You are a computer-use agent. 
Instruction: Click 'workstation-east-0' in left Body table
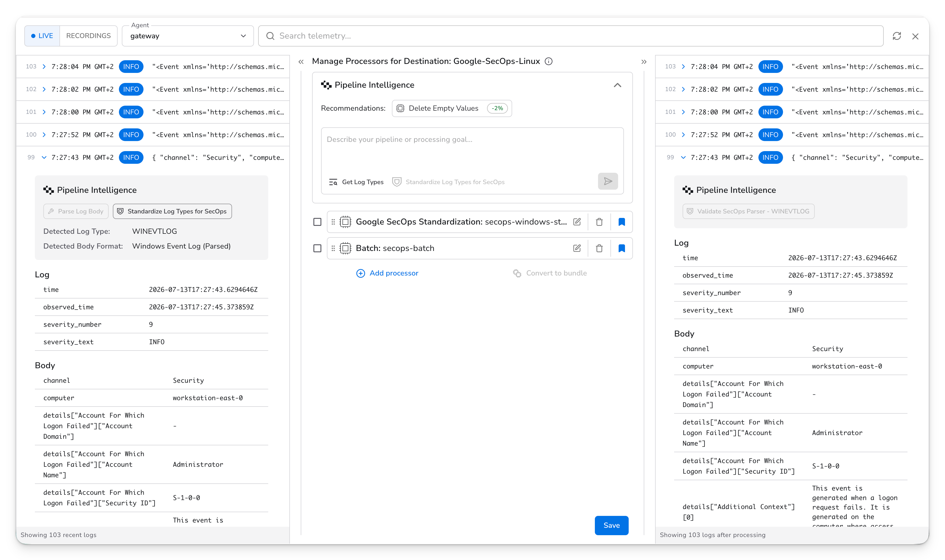207,398
